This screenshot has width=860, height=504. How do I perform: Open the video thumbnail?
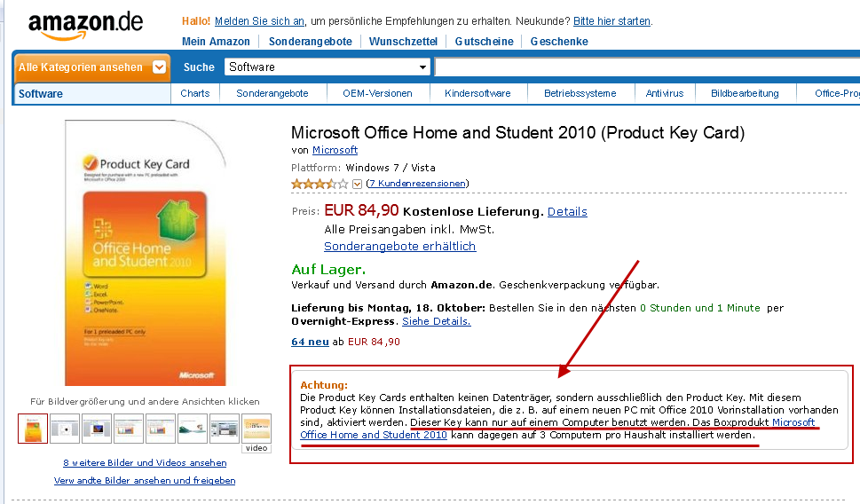tap(256, 433)
